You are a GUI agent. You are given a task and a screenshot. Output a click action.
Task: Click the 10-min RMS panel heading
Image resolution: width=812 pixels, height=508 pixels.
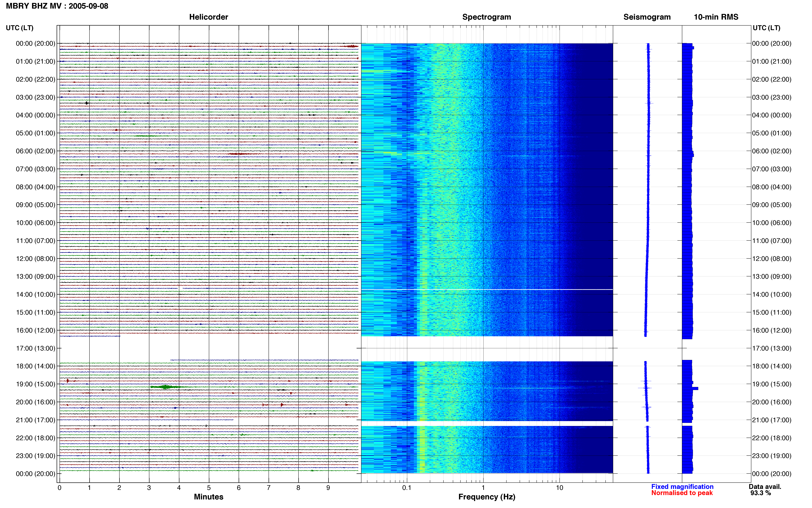coord(716,17)
